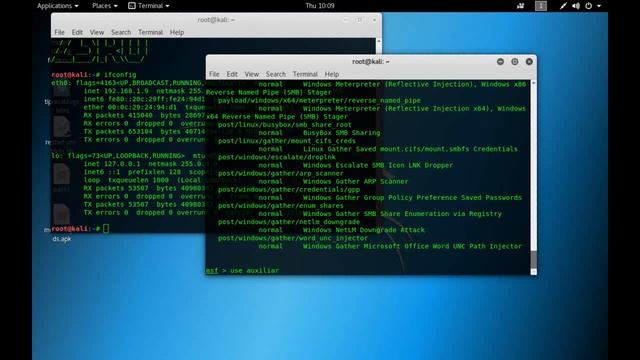Viewport: 640px width, 360px height.
Task: Click scroll-down arrow in front terminal scrollbar
Action: point(533,271)
